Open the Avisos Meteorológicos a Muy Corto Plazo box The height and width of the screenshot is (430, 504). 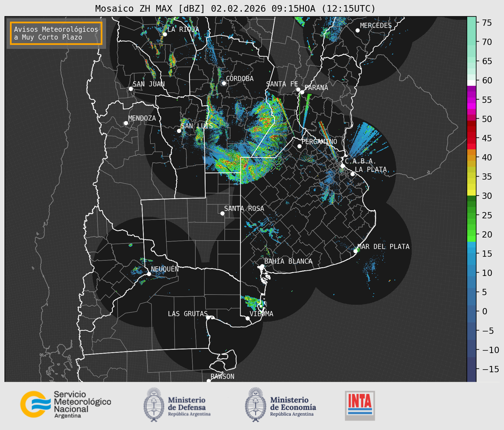pos(56,33)
